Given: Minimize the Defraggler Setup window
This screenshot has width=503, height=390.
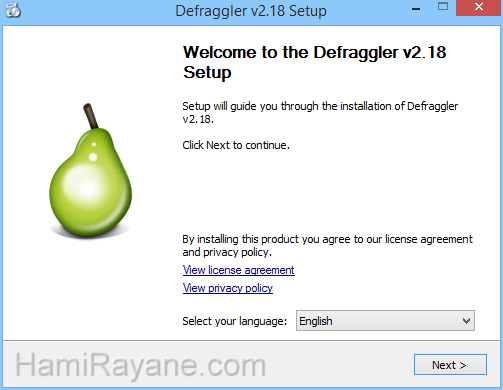Looking at the screenshot, I should [x=416, y=9].
